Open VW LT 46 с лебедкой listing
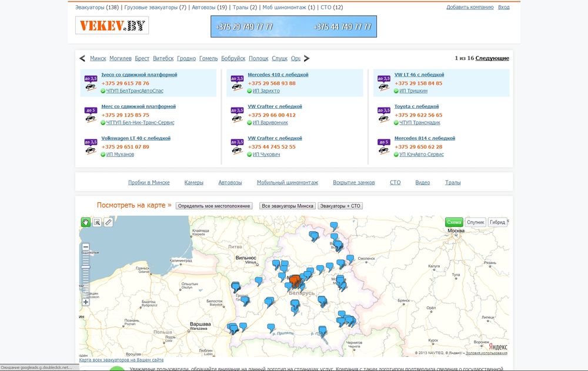Screen dimensions: 588x371 419,75
